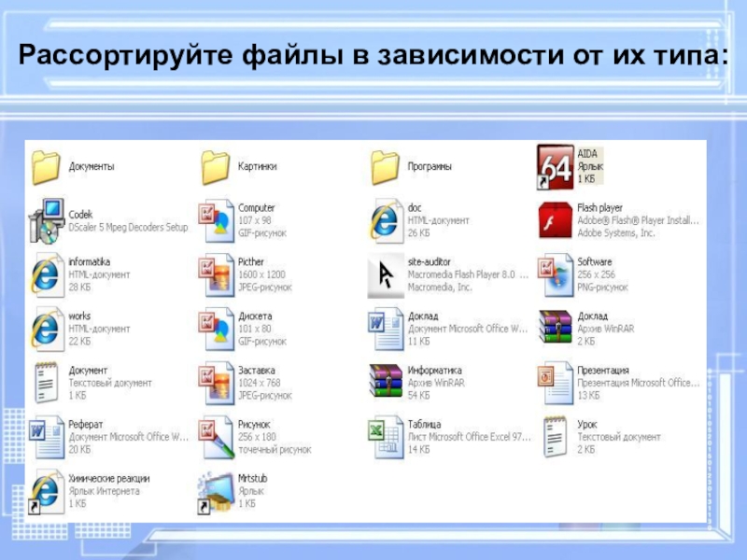Image resolution: width=747 pixels, height=560 pixels.
Task: Click the Таблица Excel sheet icon
Action: click(386, 437)
